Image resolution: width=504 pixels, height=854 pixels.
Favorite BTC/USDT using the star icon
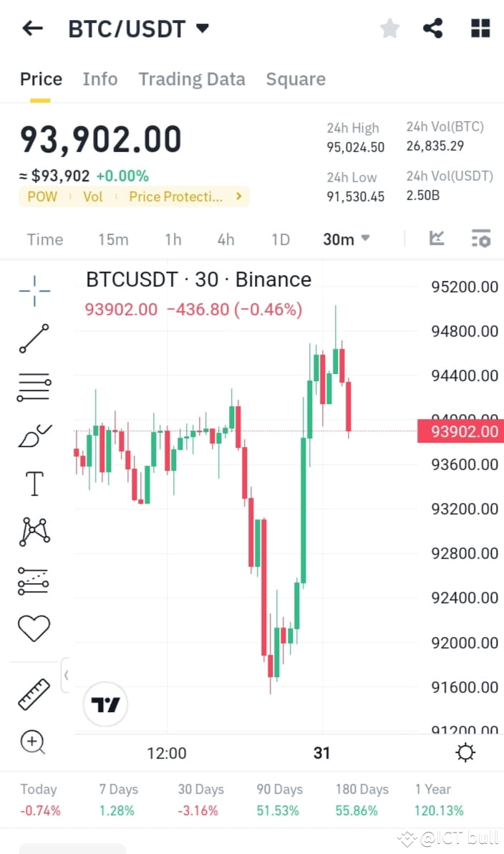[x=389, y=28]
